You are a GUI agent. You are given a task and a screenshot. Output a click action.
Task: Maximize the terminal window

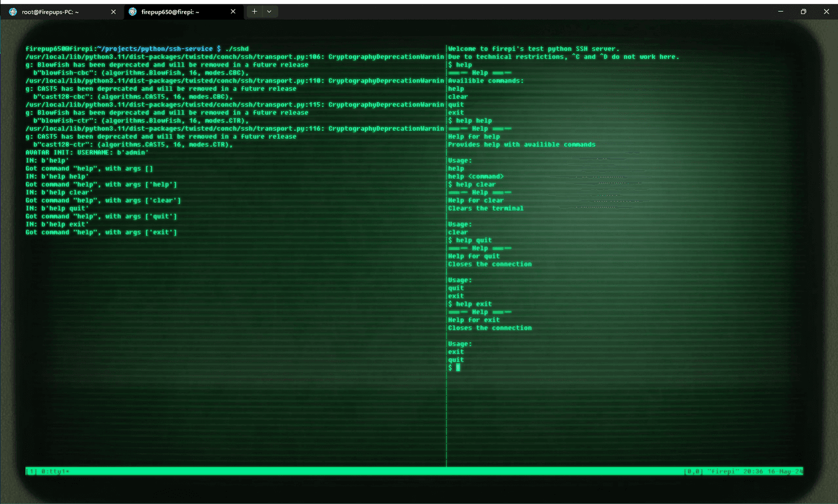coord(803,11)
